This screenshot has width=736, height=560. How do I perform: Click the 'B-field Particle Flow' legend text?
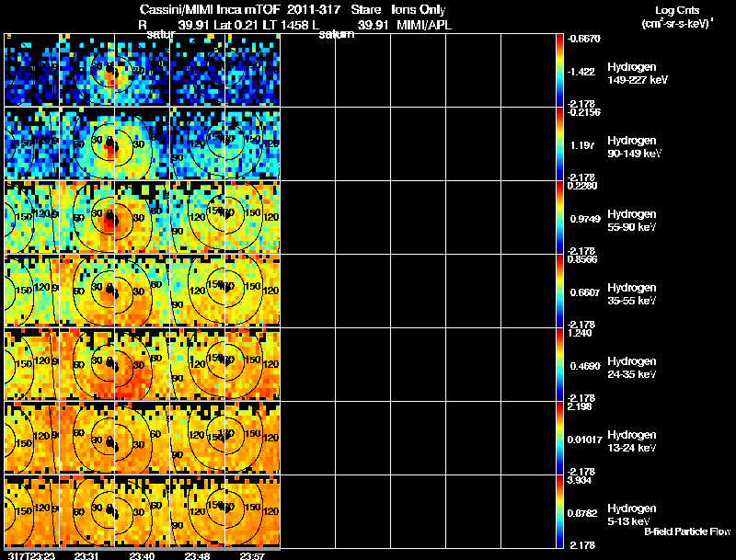687,531
